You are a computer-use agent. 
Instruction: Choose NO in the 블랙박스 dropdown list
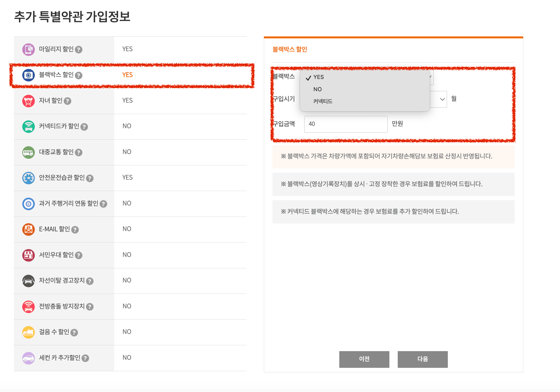(318, 89)
